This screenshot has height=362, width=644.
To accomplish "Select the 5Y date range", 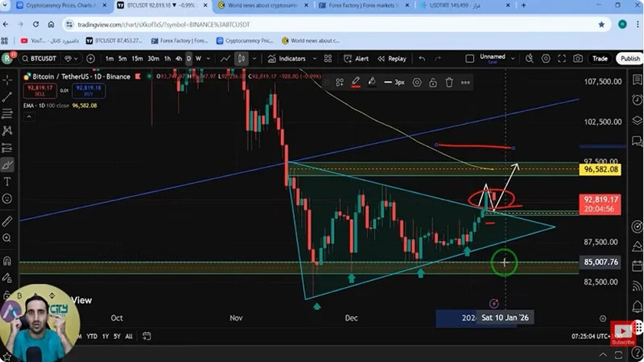I will point(116,336).
